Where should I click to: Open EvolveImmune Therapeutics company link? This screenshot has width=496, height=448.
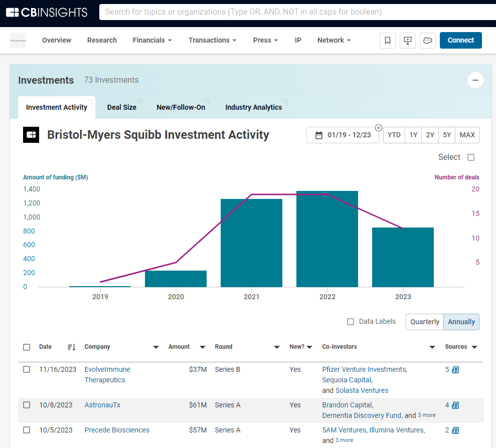tap(107, 375)
